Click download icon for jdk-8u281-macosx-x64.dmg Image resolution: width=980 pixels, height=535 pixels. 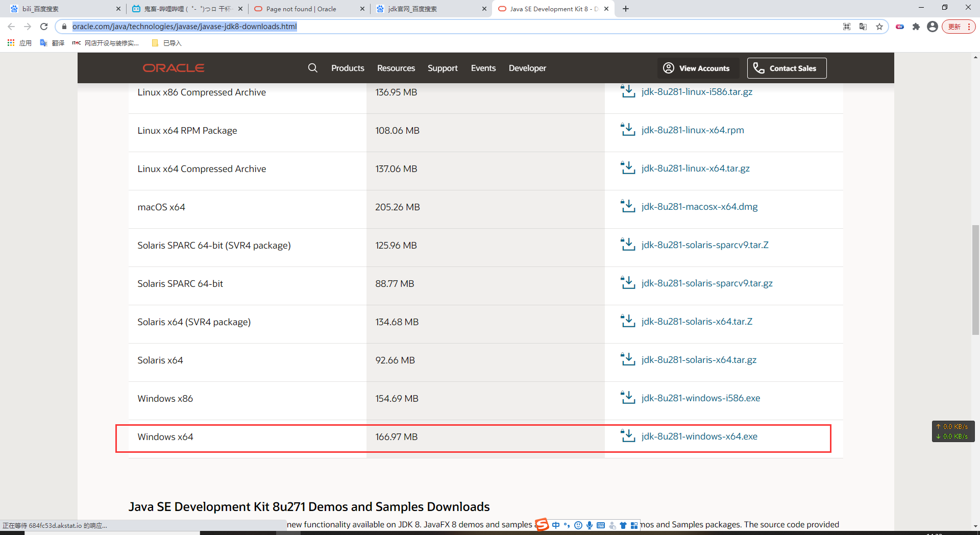point(627,206)
